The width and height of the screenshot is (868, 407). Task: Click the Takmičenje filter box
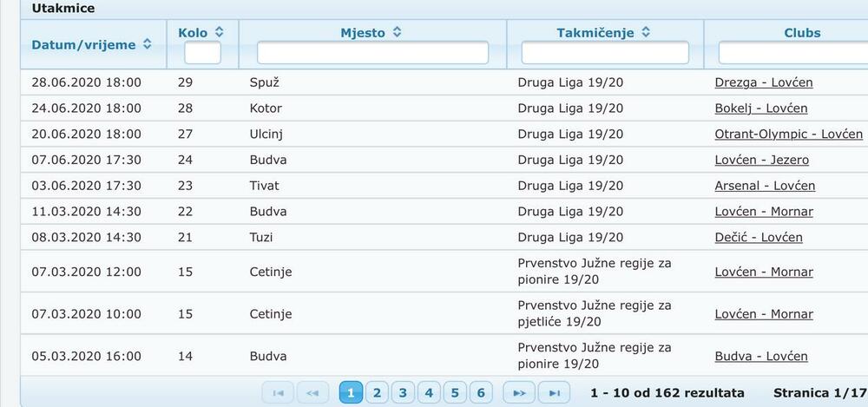point(605,54)
